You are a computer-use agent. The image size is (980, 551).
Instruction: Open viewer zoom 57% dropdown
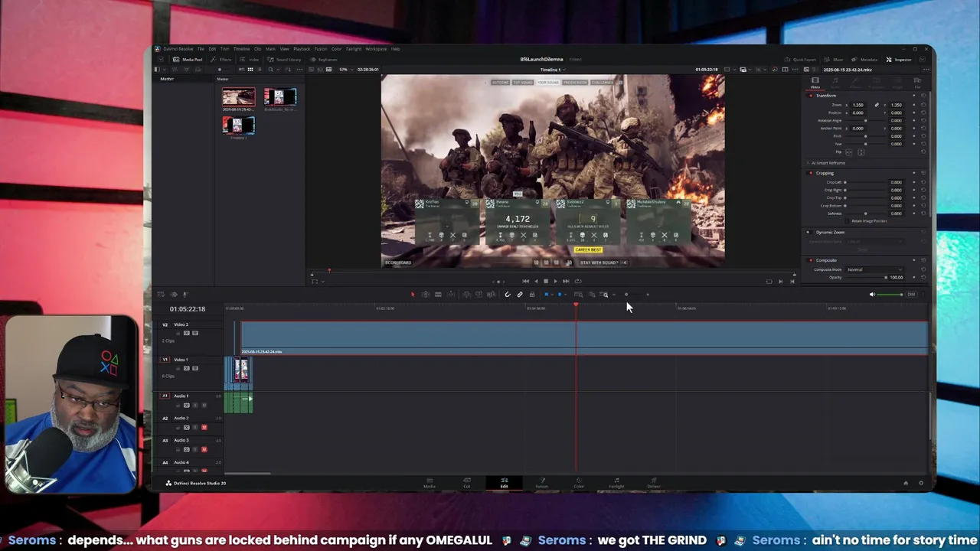(x=346, y=70)
